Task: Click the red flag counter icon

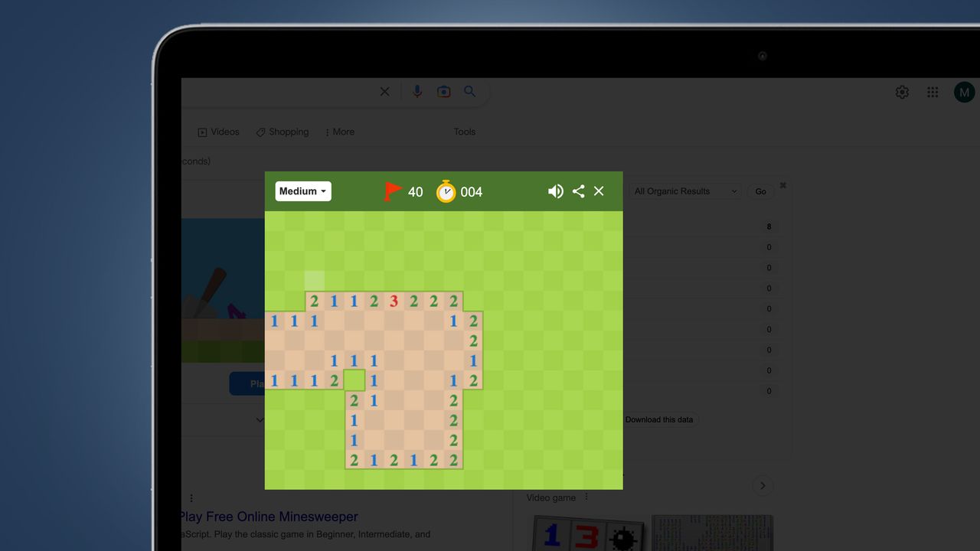Action: coord(393,191)
